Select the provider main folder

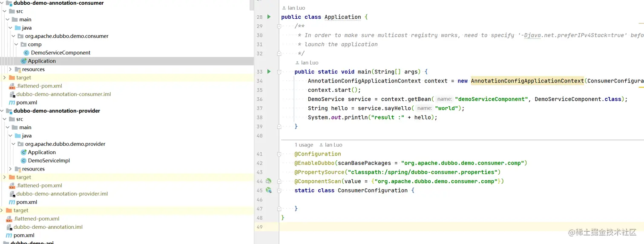tap(25, 128)
